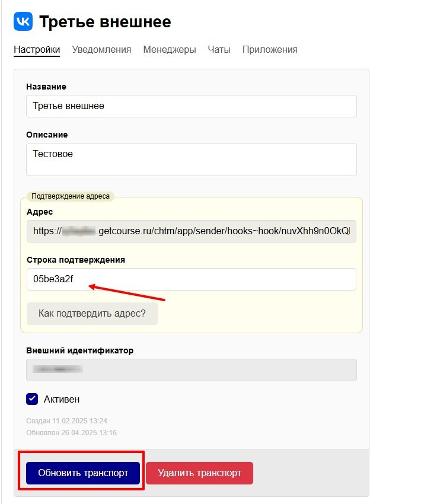Screen dimensions: 421x504
Task: Click the Третье внешнее page heading
Action: 105,22
